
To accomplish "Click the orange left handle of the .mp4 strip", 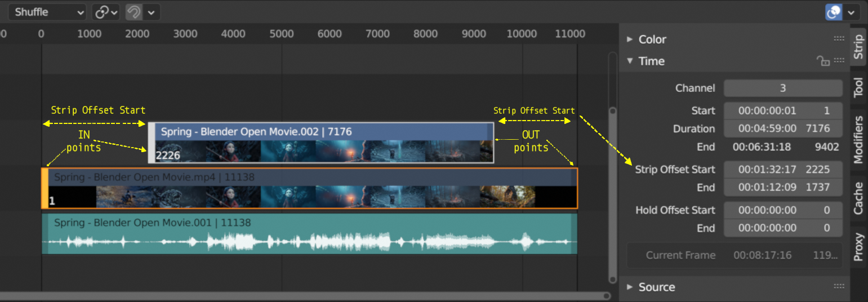I will pyautogui.click(x=45, y=188).
